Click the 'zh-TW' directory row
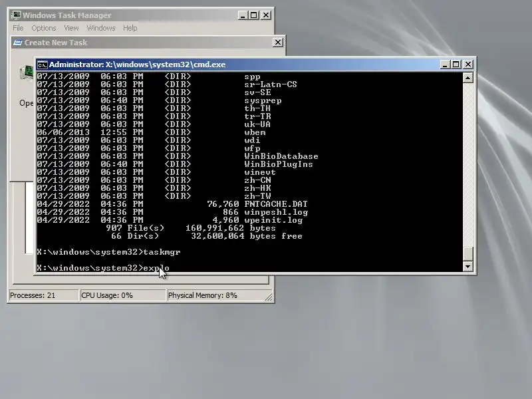The width and height of the screenshot is (532, 399). [154, 196]
